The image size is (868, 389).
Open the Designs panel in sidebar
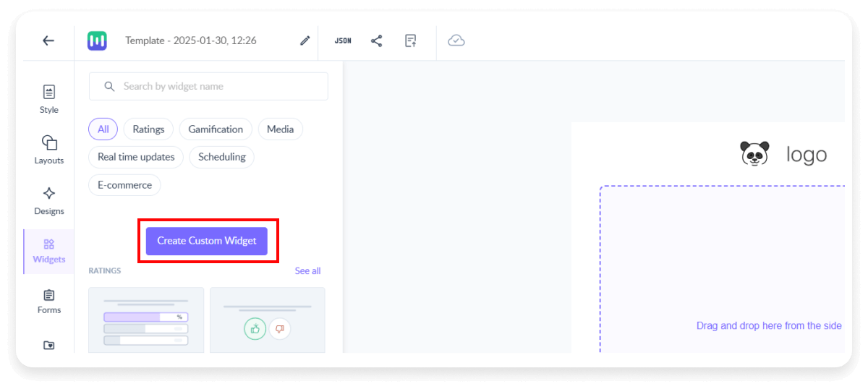[49, 200]
